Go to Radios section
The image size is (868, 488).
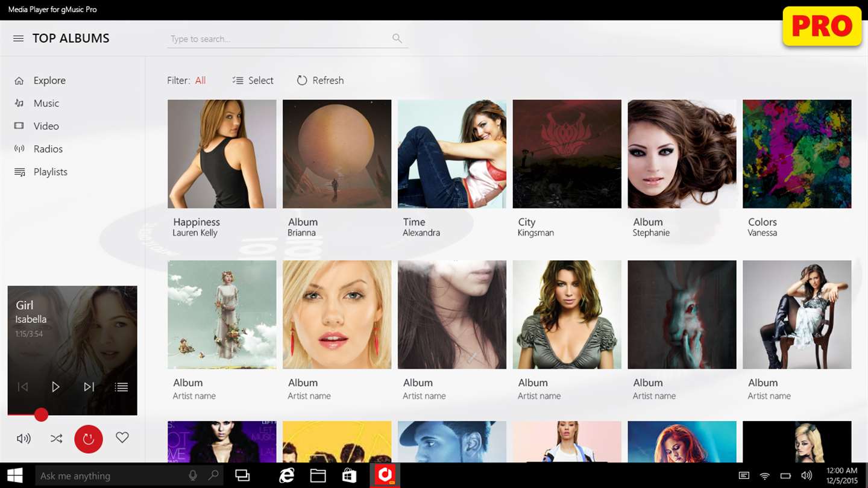click(x=48, y=149)
